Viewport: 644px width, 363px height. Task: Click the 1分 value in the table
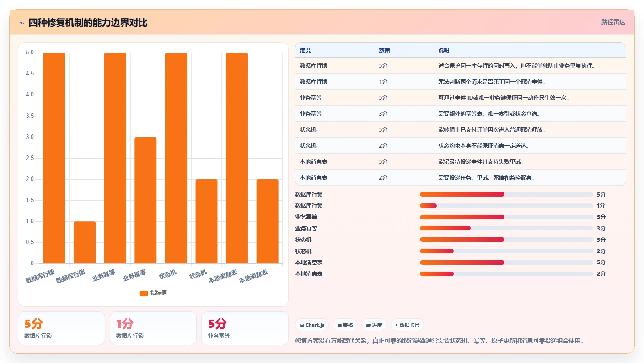coord(383,82)
